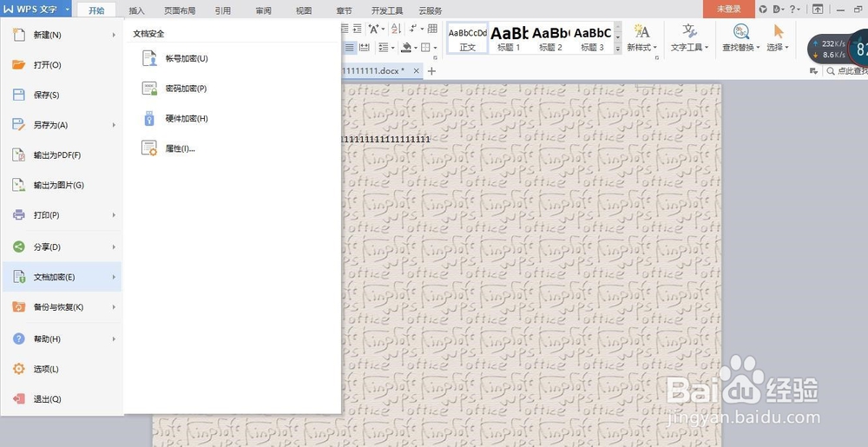Expand the New (新建) submenu arrow
Image resolution: width=868 pixels, height=447 pixels.
[114, 35]
